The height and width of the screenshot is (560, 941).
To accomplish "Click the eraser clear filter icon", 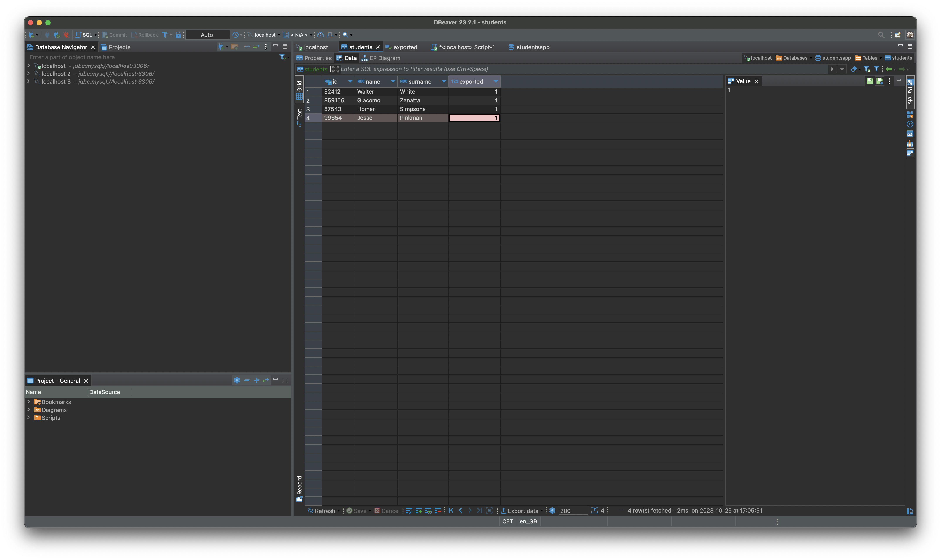I will coord(854,69).
